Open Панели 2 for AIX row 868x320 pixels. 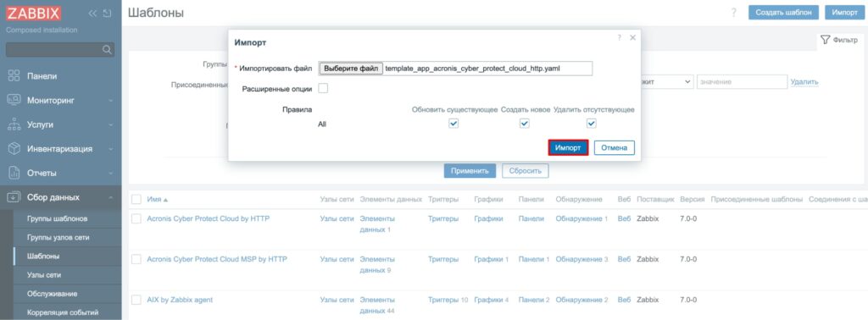pos(534,300)
